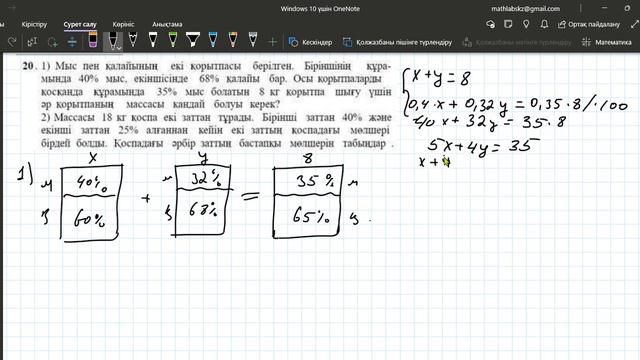The height and width of the screenshot is (360, 640).
Task: Select the blue pen
Action: pos(213,40)
